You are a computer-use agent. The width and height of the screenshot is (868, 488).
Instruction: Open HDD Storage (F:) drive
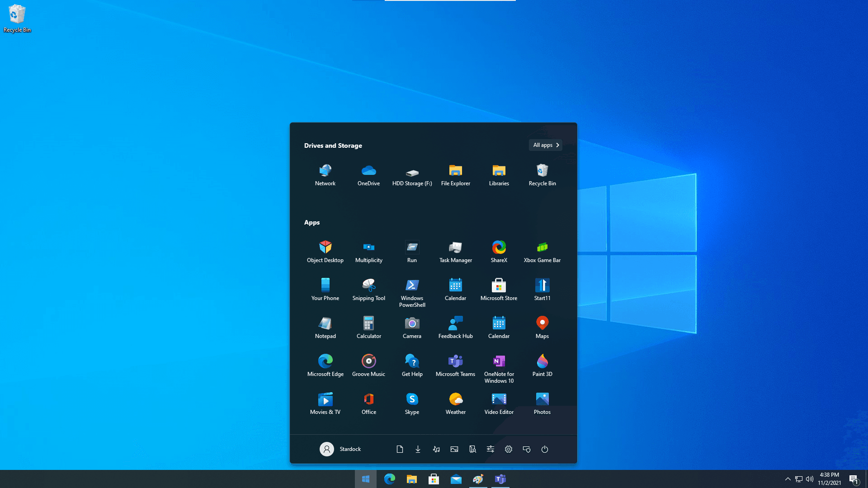tap(412, 175)
